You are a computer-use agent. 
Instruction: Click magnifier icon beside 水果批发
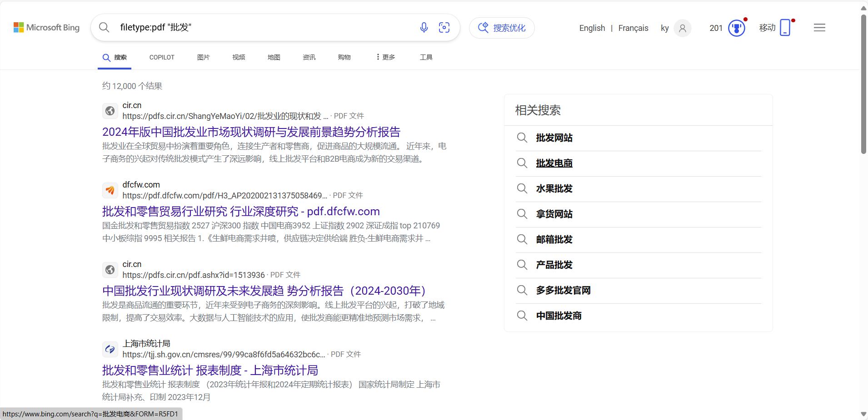pyautogui.click(x=522, y=189)
